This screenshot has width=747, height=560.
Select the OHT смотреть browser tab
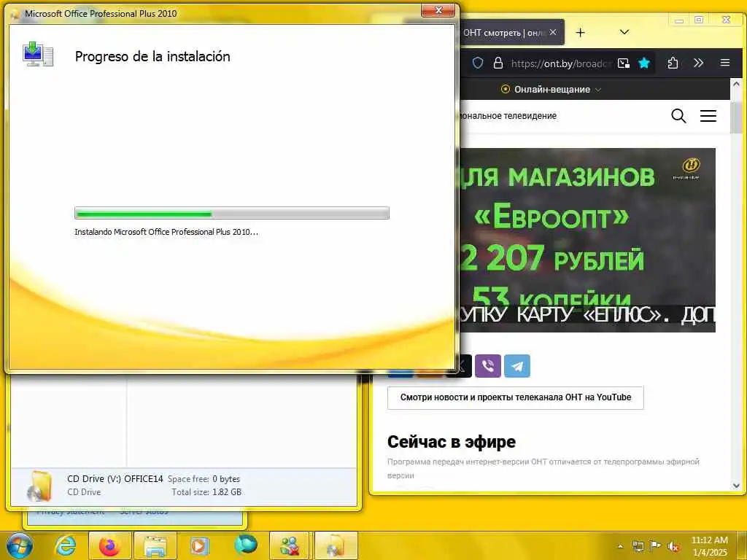tap(505, 32)
